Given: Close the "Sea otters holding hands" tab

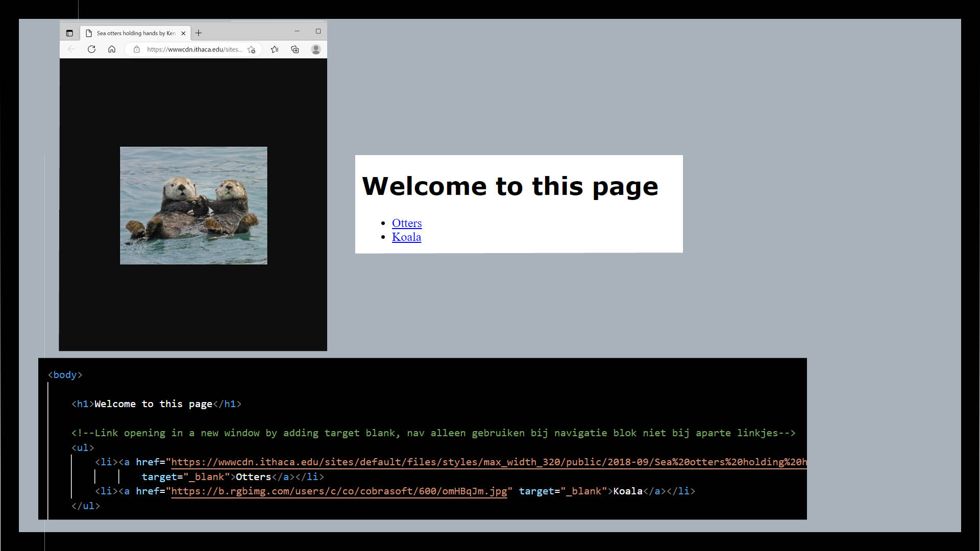Looking at the screenshot, I should [183, 33].
